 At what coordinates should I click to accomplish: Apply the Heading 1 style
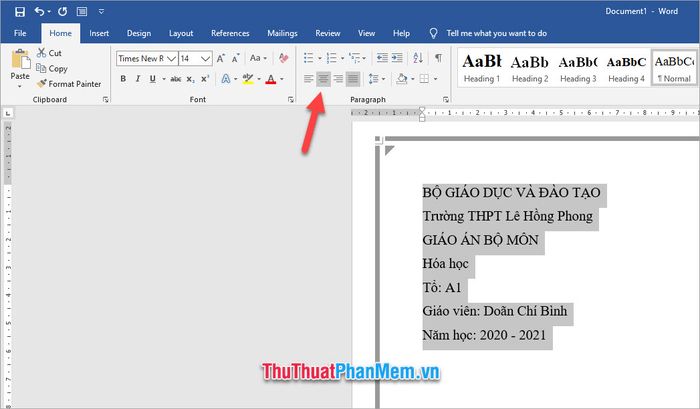[481, 66]
